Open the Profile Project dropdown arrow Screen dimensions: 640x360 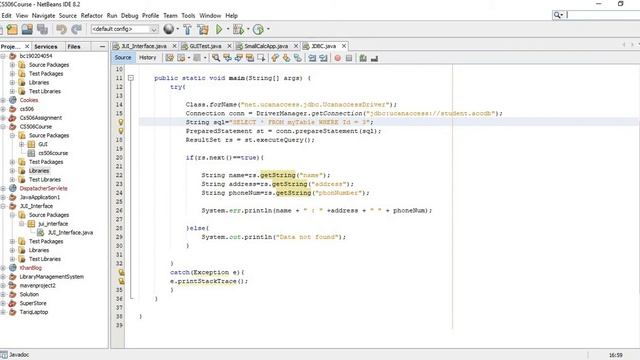[x=268, y=29]
